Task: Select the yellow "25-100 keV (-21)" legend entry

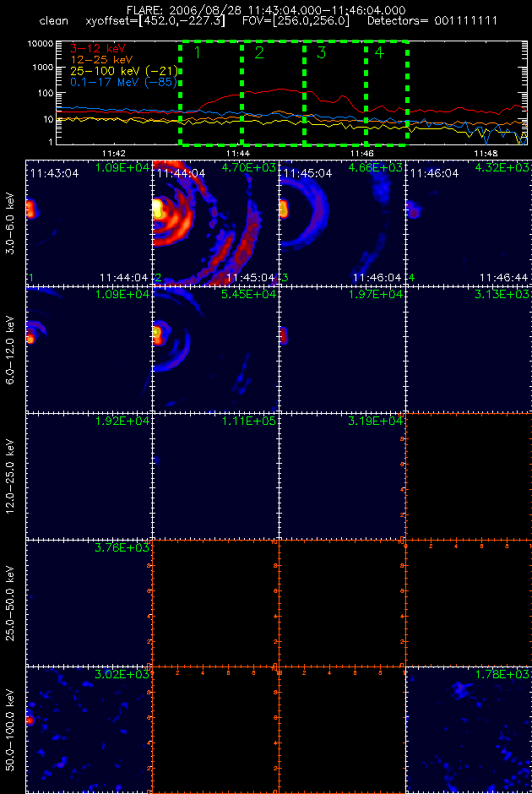Action: click(x=123, y=71)
